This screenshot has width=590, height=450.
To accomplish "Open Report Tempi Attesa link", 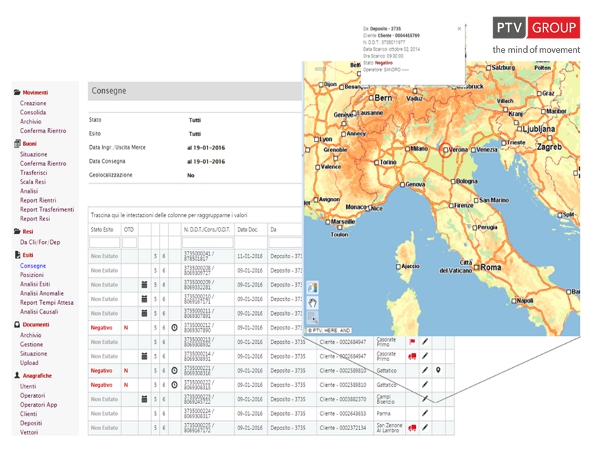I will point(47,303).
